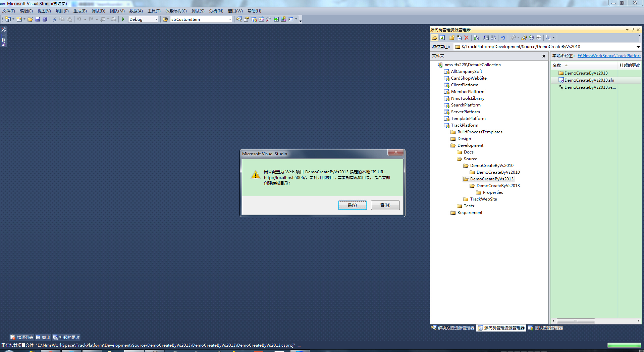This screenshot has height=352, width=644.
Task: Open the strCustomItem find combo box
Action: [230, 19]
